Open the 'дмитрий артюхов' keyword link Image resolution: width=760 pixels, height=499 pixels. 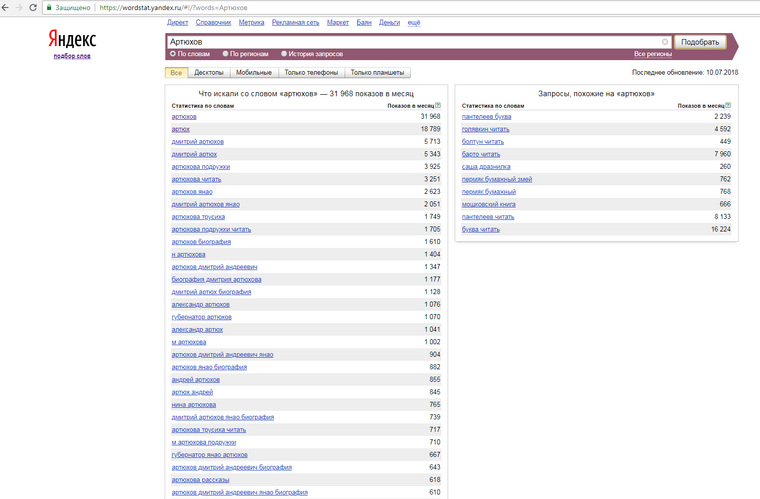[x=197, y=142]
